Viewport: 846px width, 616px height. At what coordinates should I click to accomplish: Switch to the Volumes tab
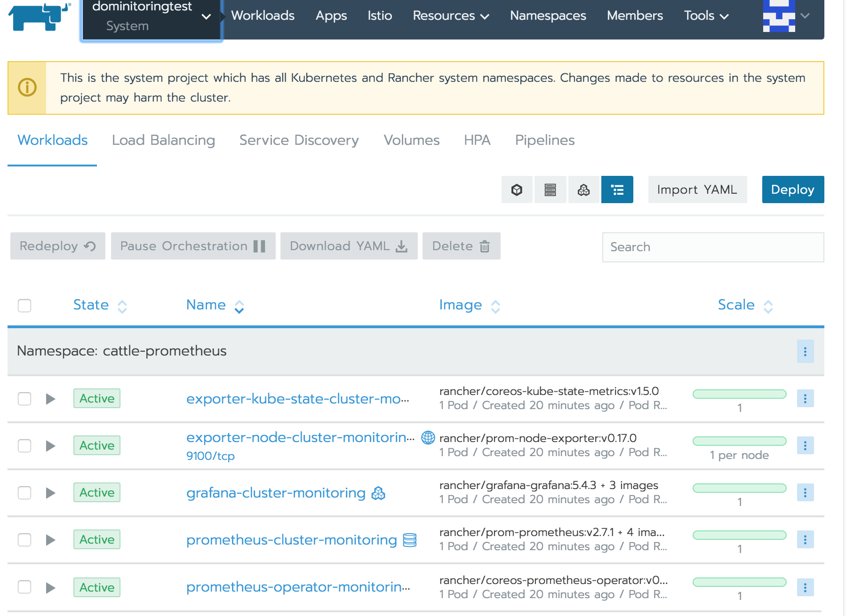411,140
